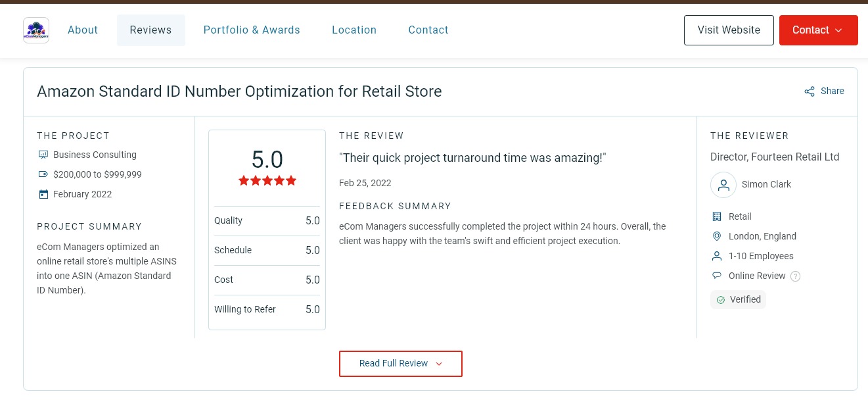This screenshot has height=400, width=868.
Task: Click the Director, Fourteen Retail Ltd title
Action: click(x=775, y=157)
